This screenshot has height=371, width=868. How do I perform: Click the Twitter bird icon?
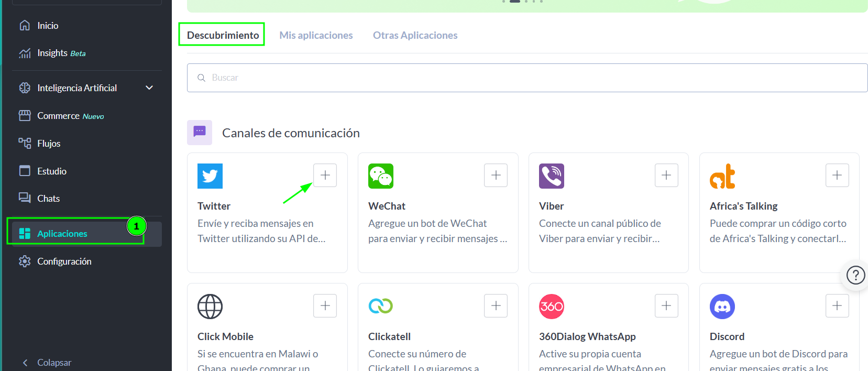click(x=210, y=176)
